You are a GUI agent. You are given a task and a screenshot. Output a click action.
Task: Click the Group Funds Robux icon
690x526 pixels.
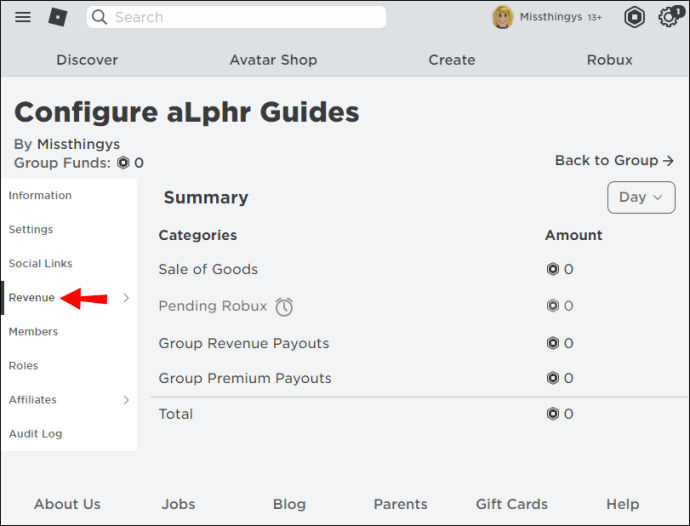(123, 163)
